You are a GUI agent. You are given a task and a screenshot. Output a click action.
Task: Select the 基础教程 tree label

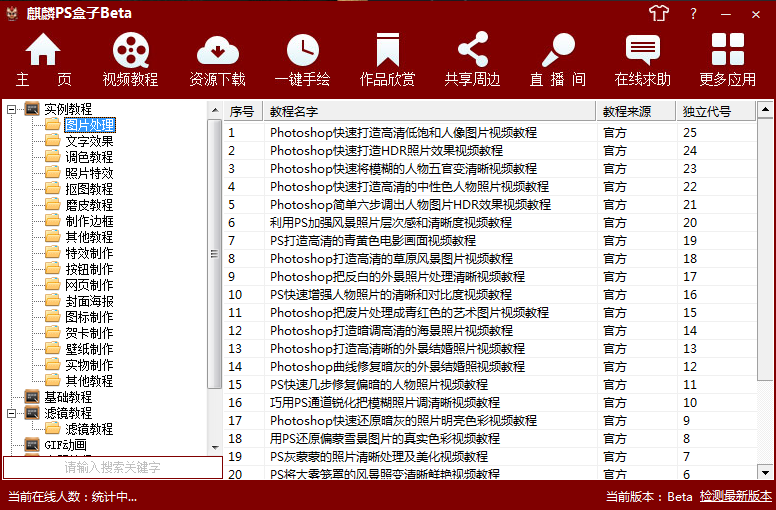[x=68, y=397]
